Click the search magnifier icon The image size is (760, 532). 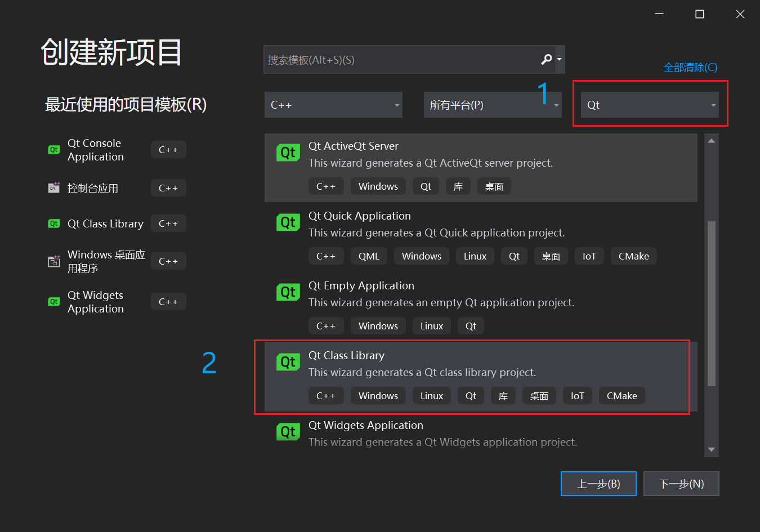[546, 59]
